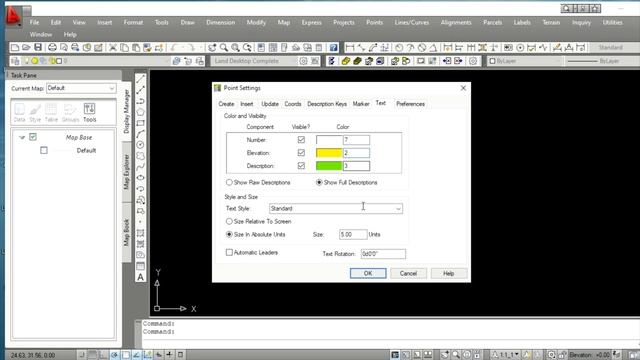Open the ByLayer linetype dropdown
Viewport: 640px width, 360px height.
602,61
